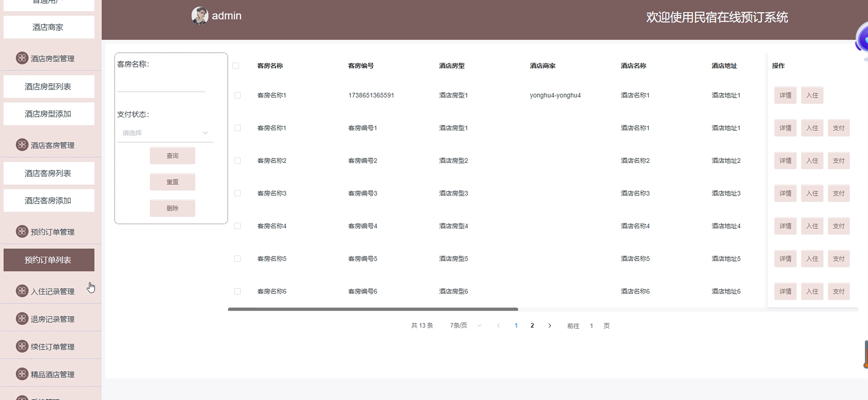Click the 续住订单管理 menu icon
The image size is (868, 400).
point(22,346)
